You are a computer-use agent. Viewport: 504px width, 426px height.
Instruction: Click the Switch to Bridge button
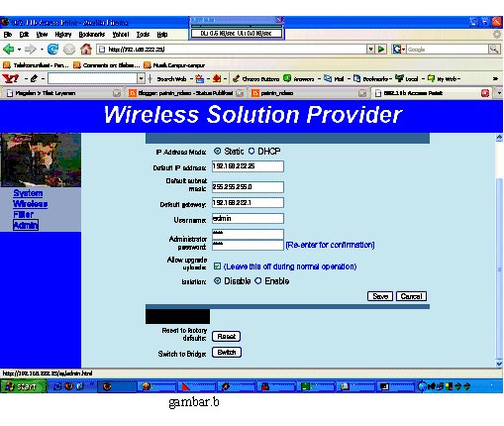point(227,353)
